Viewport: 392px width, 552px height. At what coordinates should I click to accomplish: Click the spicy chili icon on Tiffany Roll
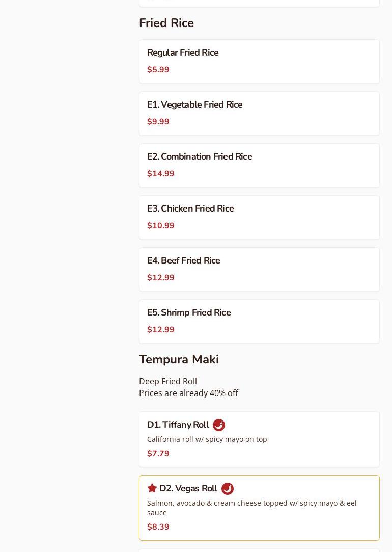point(219,425)
